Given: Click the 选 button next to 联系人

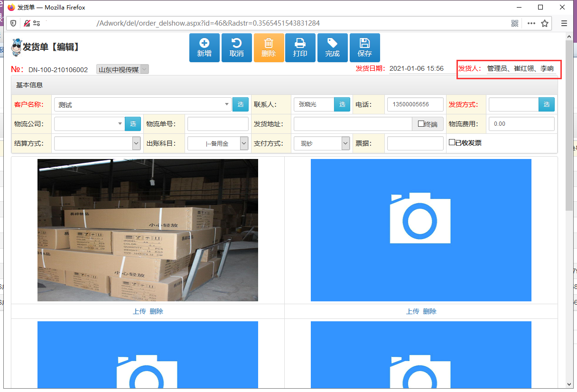Looking at the screenshot, I should pyautogui.click(x=342, y=104).
